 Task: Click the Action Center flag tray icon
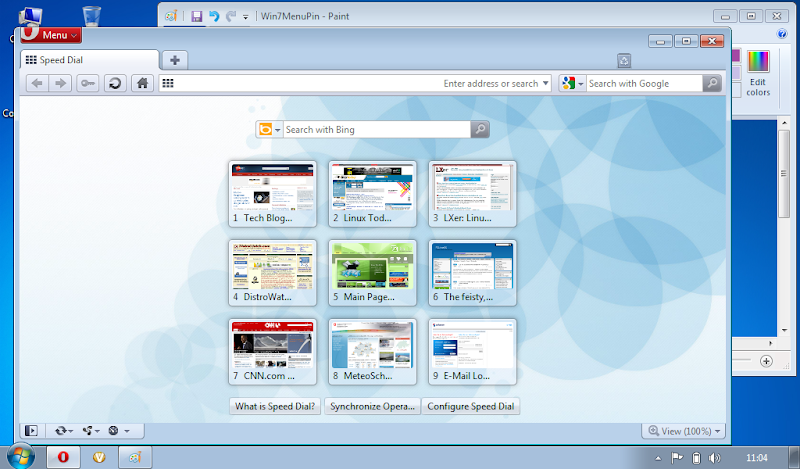point(677,457)
